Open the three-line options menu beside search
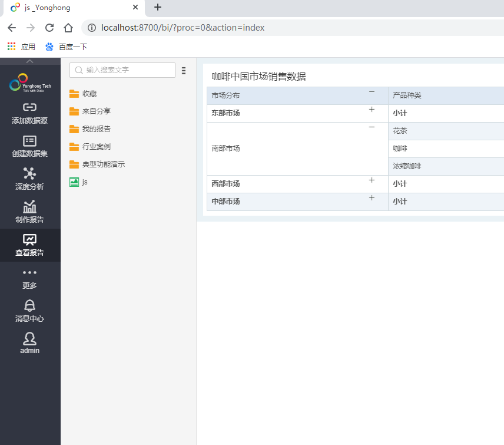The height and width of the screenshot is (445, 504). [184, 71]
